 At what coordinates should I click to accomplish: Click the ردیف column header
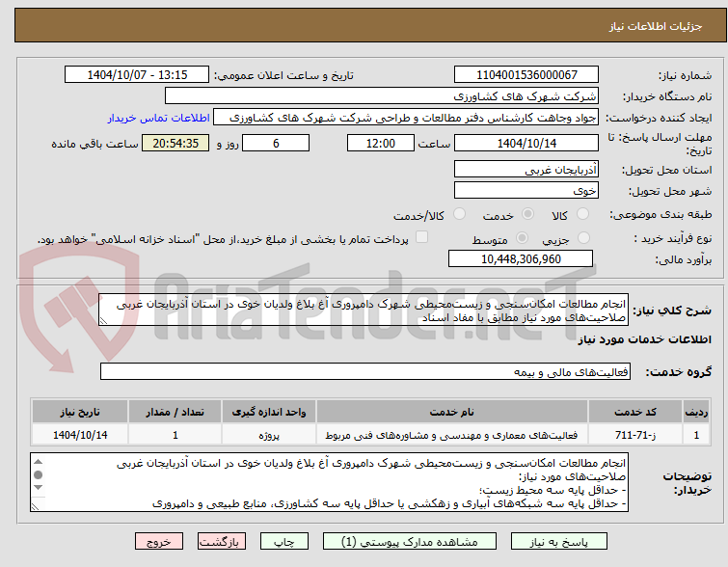[696, 412]
